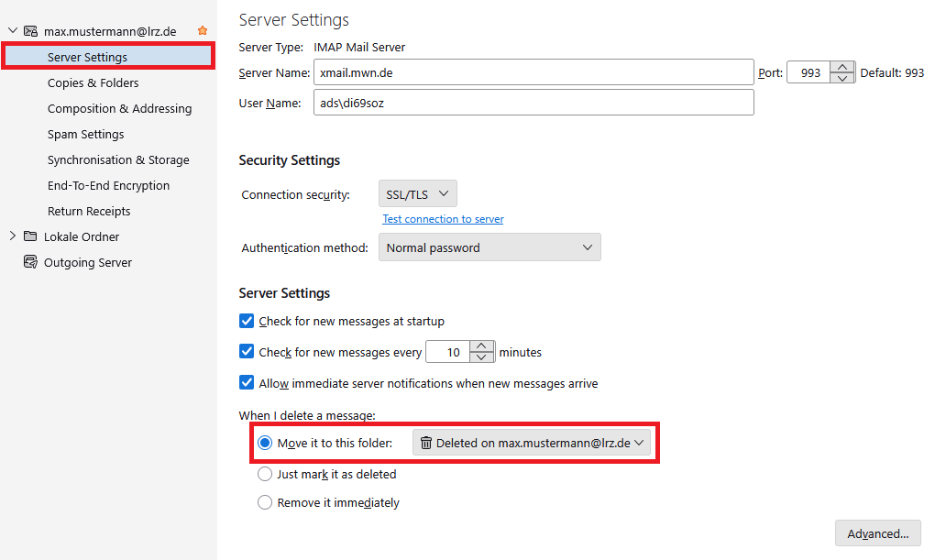Click the orange star icon next to the account
The image size is (935, 560).
[201, 29]
